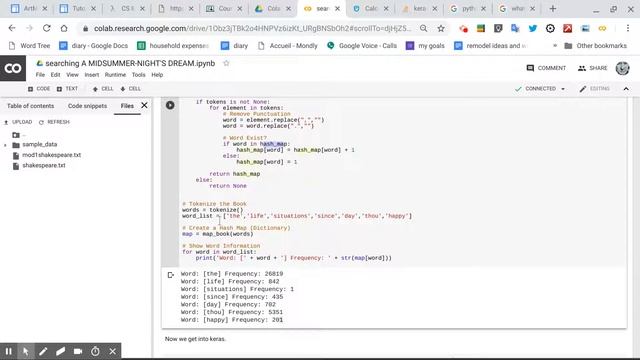This screenshot has height=360, width=640.
Task: Open the household expenses bookmark
Action: click(x=173, y=46)
